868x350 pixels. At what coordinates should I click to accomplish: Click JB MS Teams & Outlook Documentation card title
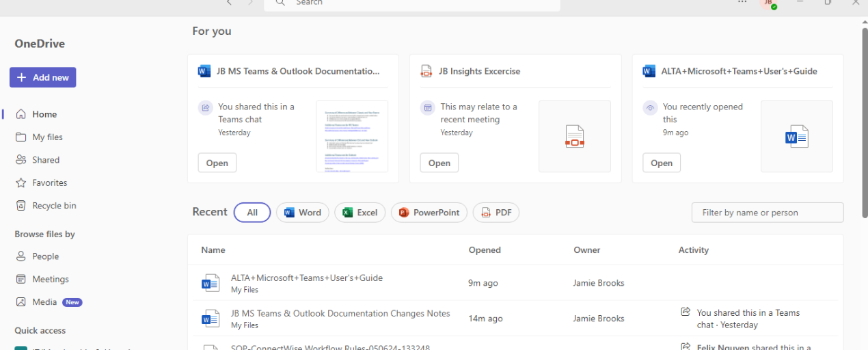click(298, 71)
